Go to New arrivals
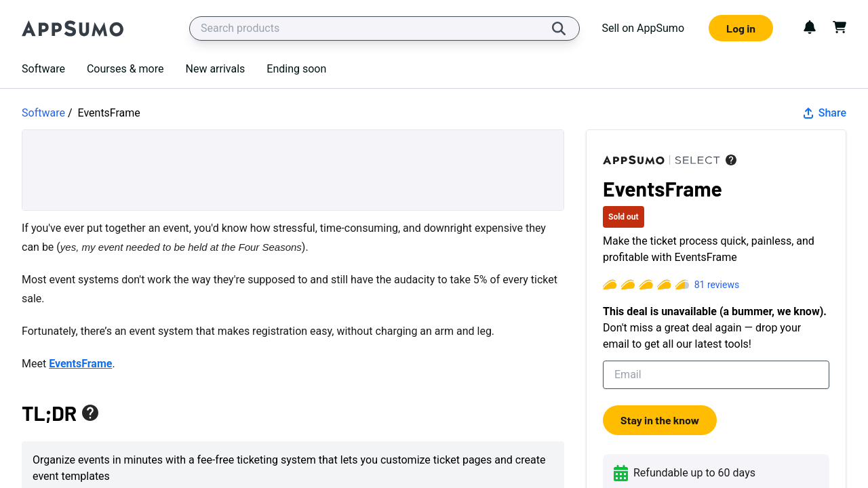868x488 pixels. [x=215, y=68]
